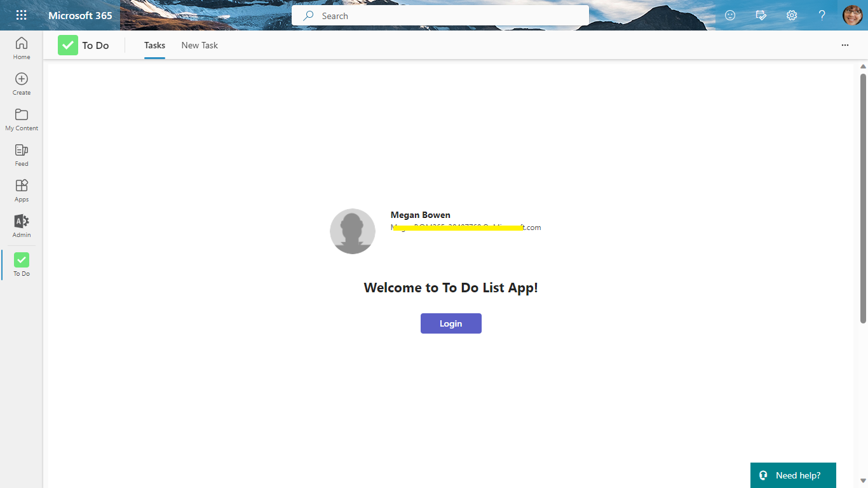This screenshot has height=488, width=868.
Task: Open feedback smiley icon in header
Action: point(730,15)
